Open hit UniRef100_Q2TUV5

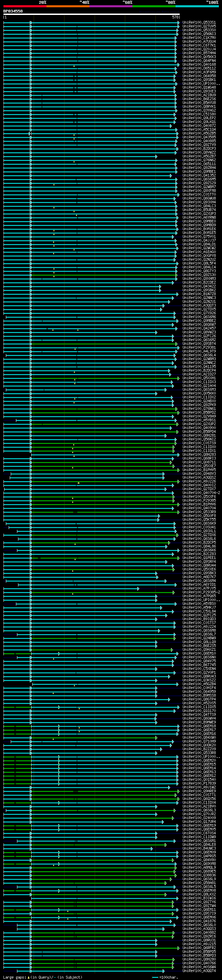tap(199, 26)
